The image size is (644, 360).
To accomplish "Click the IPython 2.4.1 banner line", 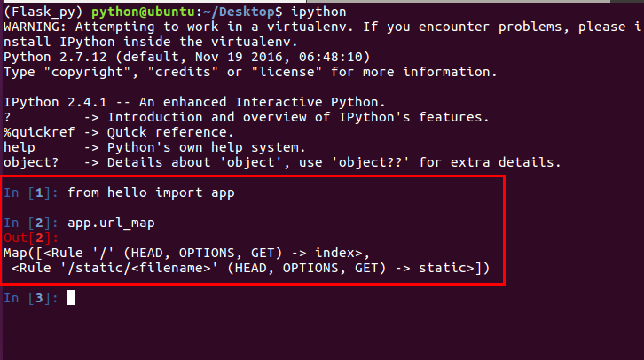I will (x=194, y=102).
